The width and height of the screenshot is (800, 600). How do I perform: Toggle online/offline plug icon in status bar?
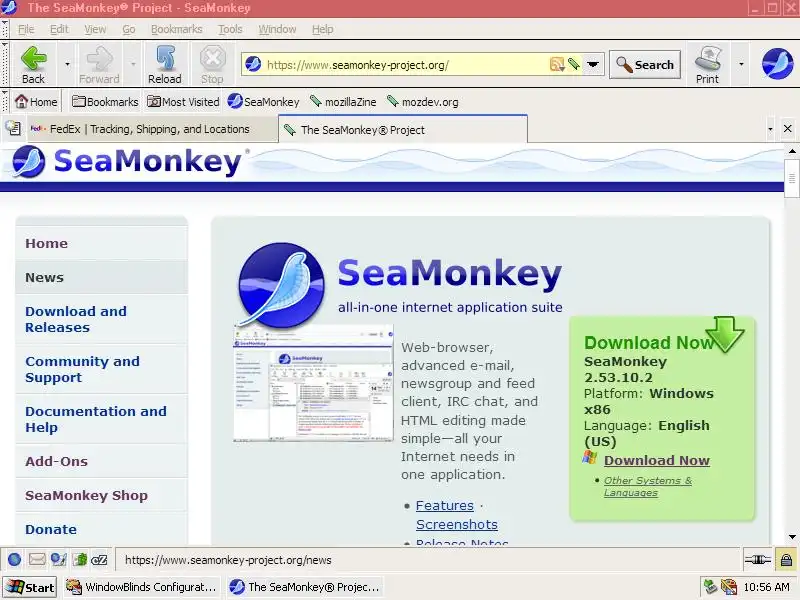758,560
